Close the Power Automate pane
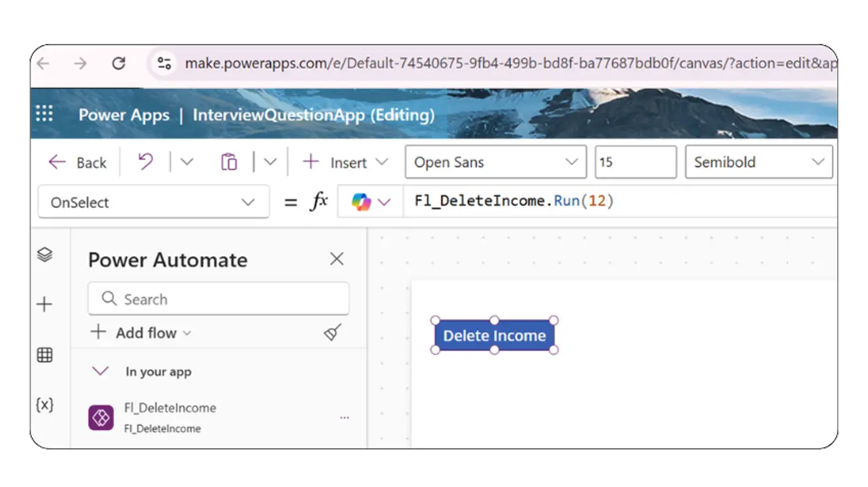Screen dimensions: 868x487 point(336,259)
